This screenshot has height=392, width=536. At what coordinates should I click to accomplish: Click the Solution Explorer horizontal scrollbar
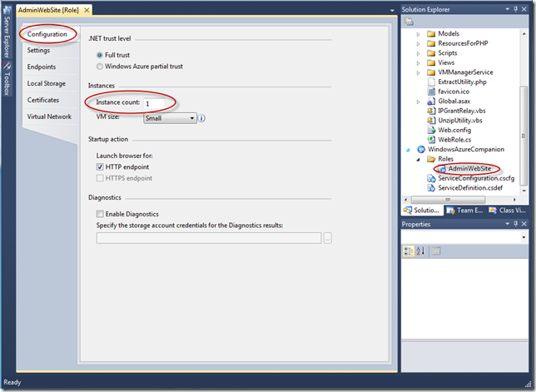coord(448,200)
